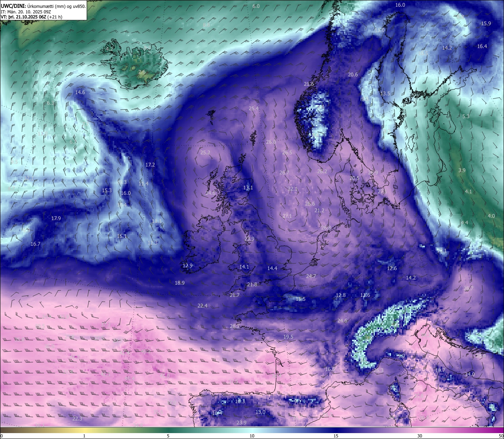Click the map value '17.9'
This screenshot has height=439, width=504.
click(56, 219)
